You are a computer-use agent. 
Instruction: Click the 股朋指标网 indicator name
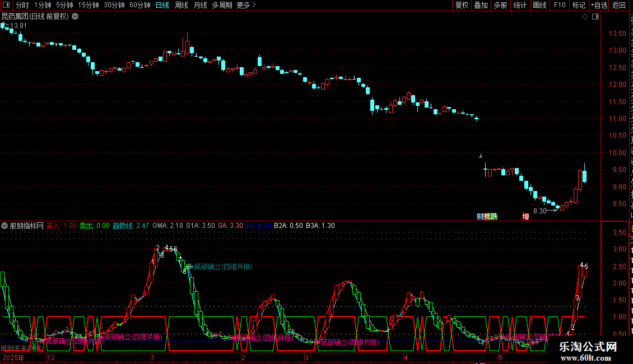[x=27, y=226]
